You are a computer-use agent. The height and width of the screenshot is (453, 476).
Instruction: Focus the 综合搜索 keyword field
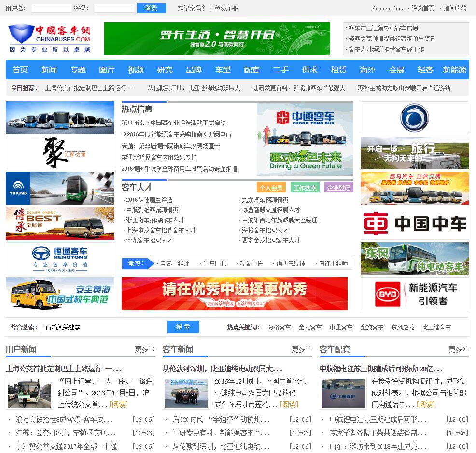coord(104,327)
